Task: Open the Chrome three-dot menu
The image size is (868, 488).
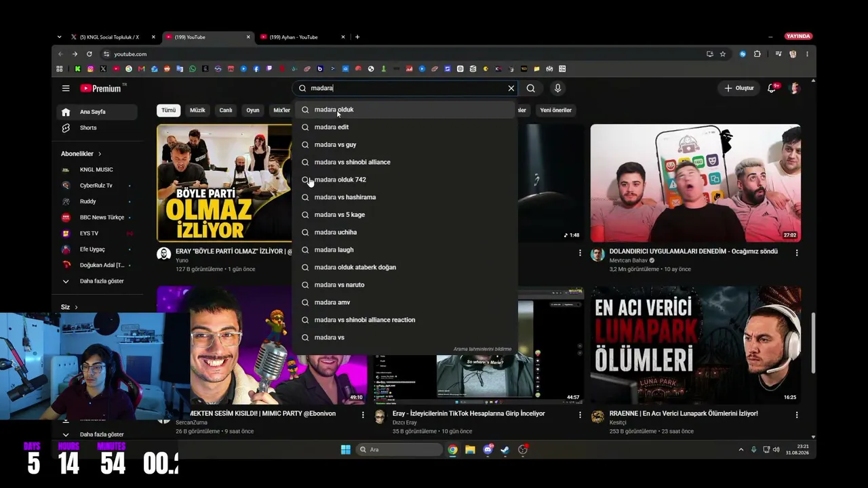Action: (807, 54)
